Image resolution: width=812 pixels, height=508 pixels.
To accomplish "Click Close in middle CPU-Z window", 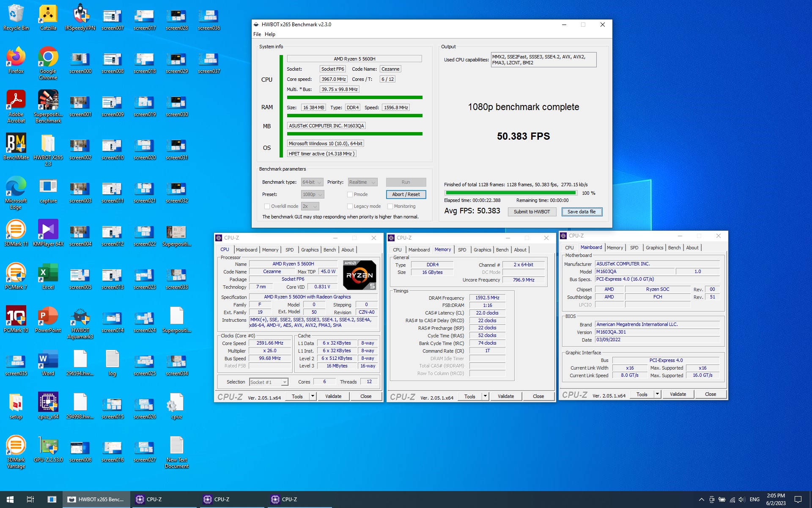I will (538, 396).
